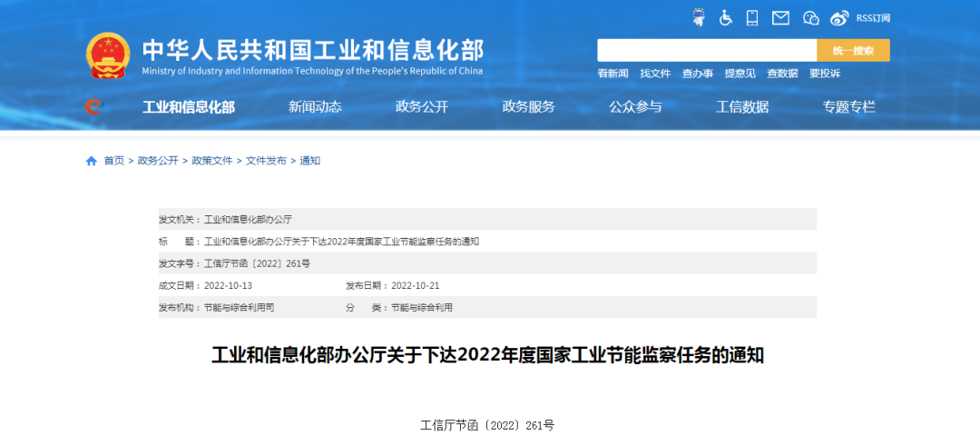Viewport: 980px width, 436px height.
Task: Go to 首页 in the breadcrumb
Action: [x=113, y=161]
